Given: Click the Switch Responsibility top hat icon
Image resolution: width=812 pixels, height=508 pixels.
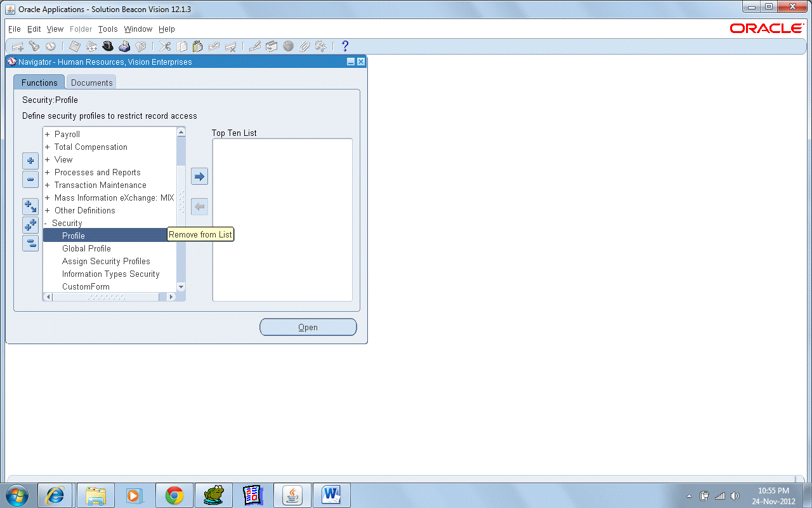Looking at the screenshot, I should [x=108, y=46].
